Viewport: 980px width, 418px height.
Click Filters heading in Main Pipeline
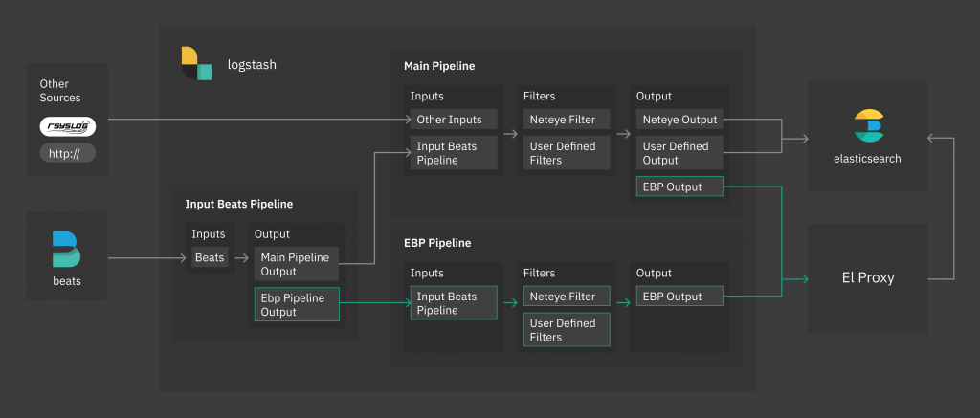540,97
